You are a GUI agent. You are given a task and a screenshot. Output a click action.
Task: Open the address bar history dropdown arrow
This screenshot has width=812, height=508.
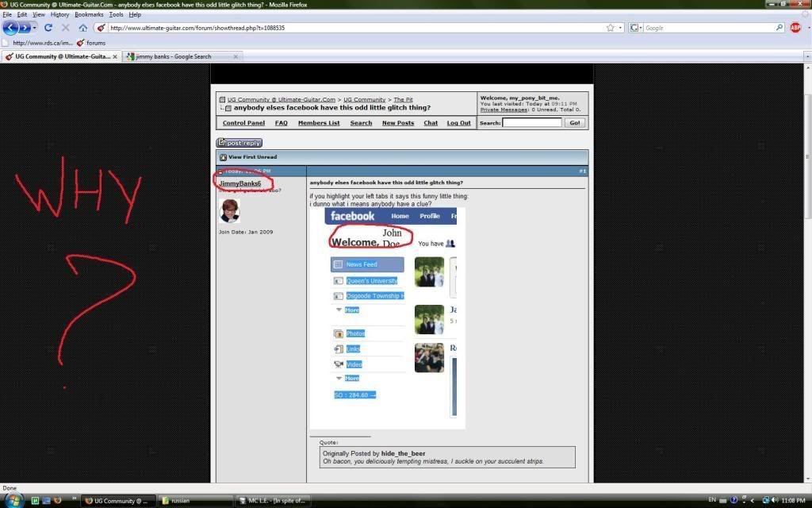tap(620, 28)
